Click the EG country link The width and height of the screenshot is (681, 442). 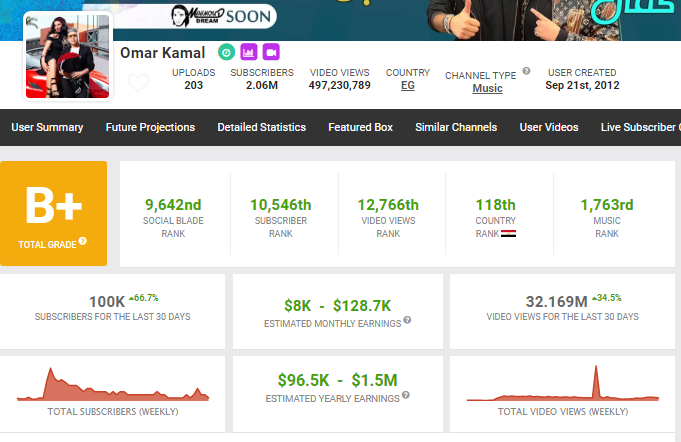pyautogui.click(x=407, y=86)
